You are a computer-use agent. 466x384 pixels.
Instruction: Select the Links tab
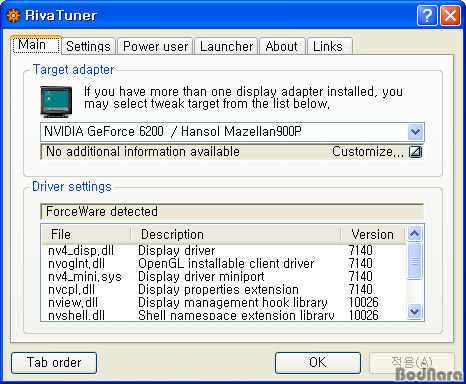[328, 46]
